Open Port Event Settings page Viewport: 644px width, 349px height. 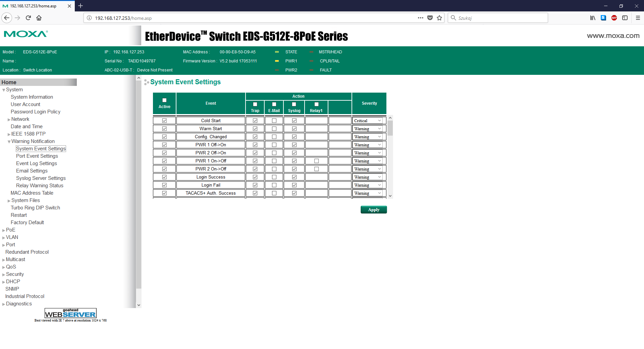[x=37, y=156]
